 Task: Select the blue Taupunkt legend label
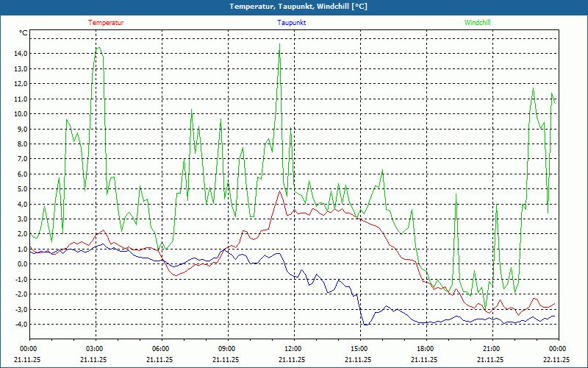pyautogui.click(x=291, y=23)
